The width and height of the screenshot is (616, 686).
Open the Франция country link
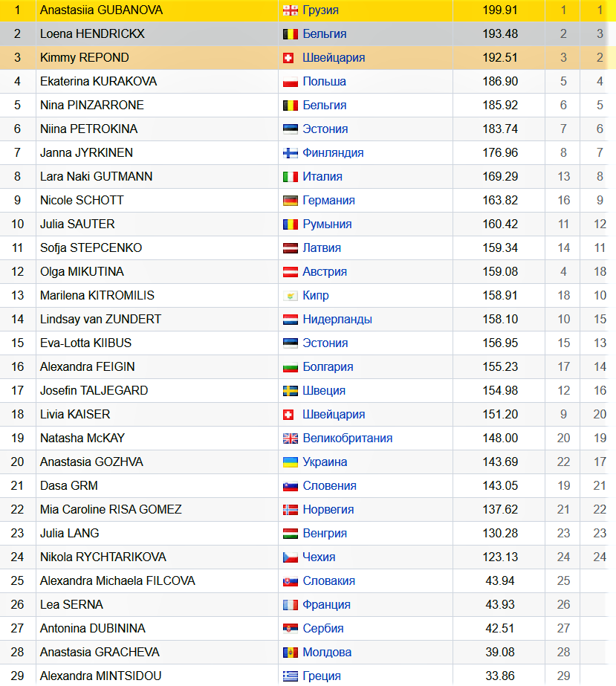click(326, 605)
